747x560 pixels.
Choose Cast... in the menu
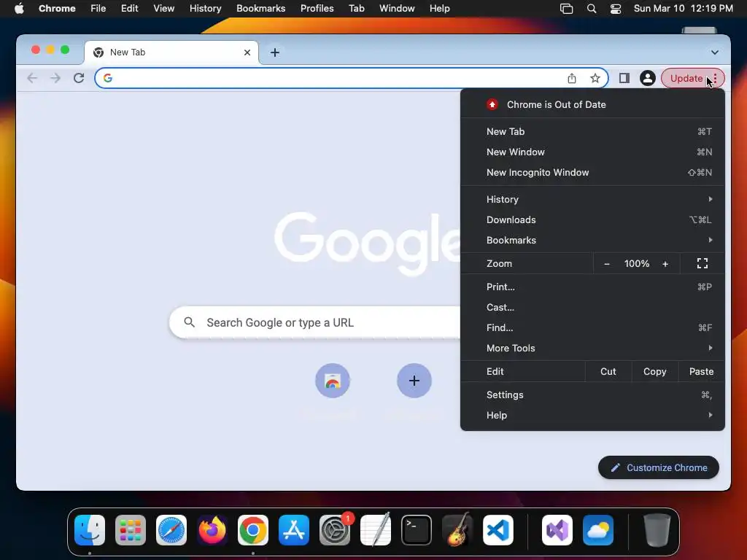click(x=592, y=307)
